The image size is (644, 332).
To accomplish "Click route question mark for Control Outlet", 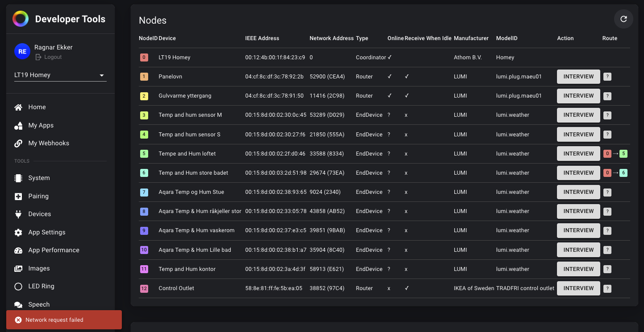I will [x=607, y=288].
